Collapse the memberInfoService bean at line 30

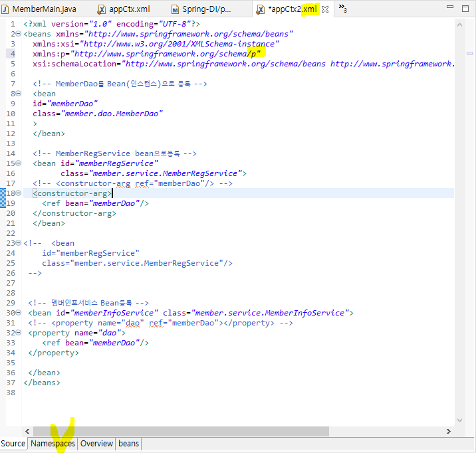[x=18, y=312]
